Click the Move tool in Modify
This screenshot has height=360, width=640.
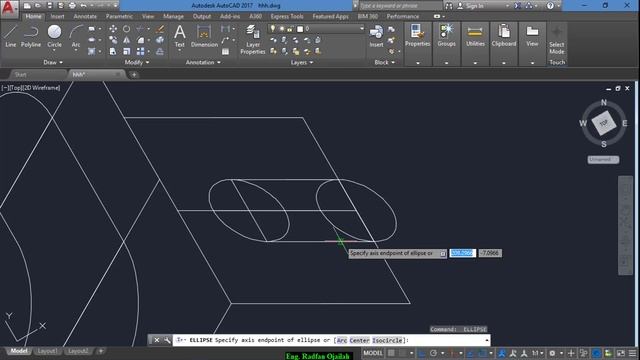coord(113,29)
